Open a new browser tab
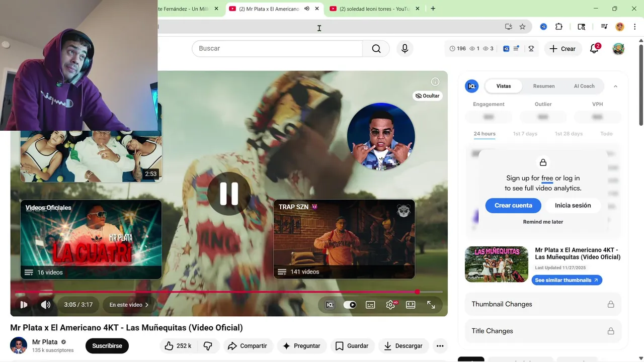644x362 pixels. (x=433, y=9)
